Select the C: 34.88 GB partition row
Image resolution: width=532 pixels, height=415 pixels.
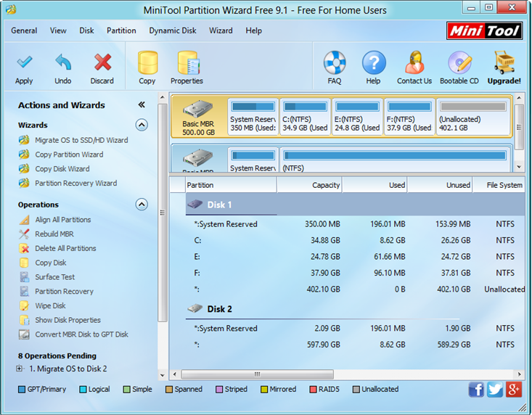(x=355, y=240)
